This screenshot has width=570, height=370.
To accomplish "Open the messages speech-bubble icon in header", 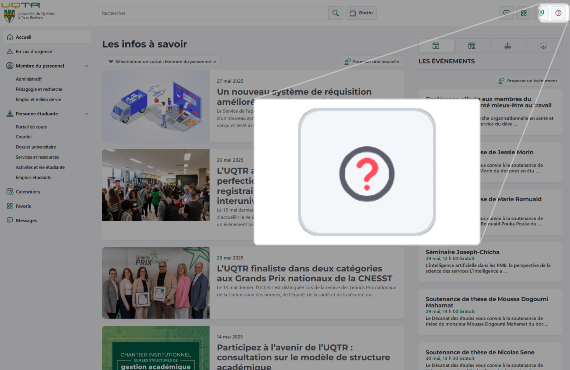I will pyautogui.click(x=506, y=13).
